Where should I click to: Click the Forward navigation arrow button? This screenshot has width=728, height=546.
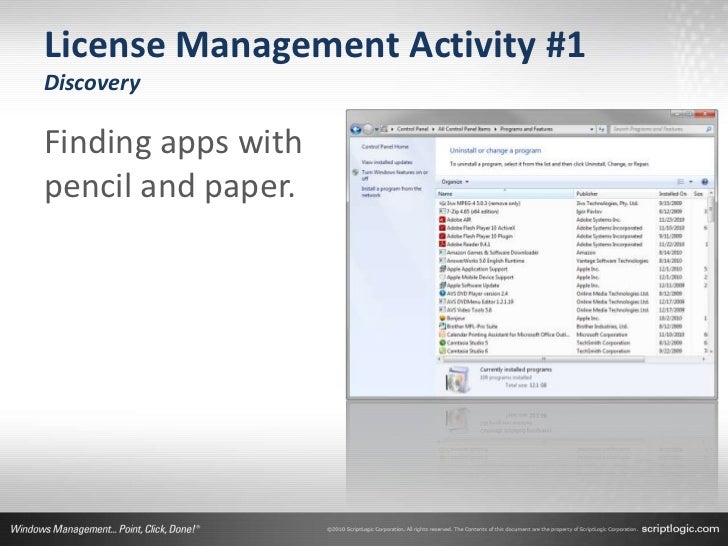coord(368,130)
